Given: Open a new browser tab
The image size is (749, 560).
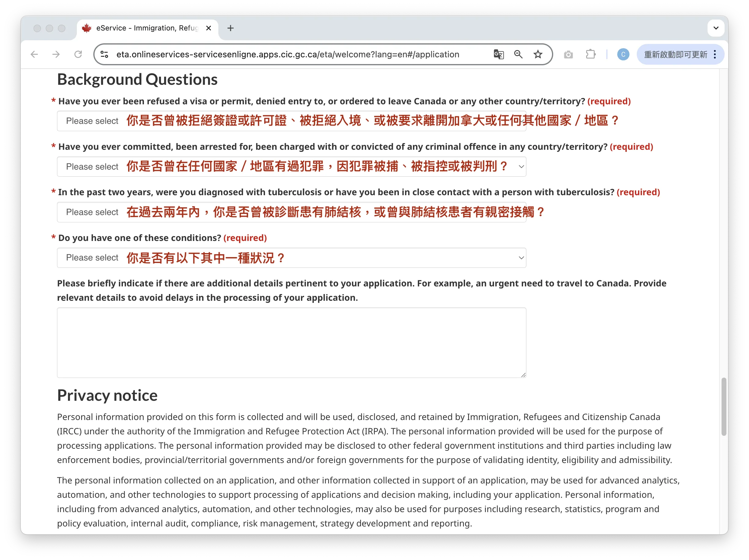Looking at the screenshot, I should (x=231, y=28).
